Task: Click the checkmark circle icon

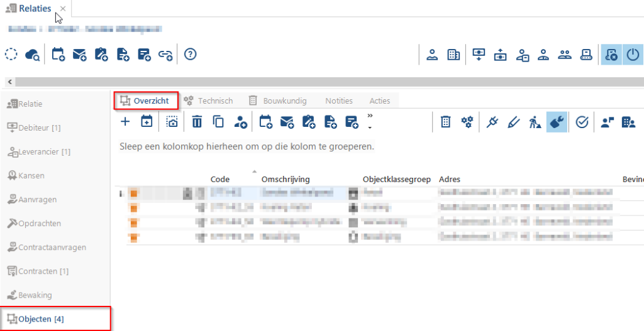Action: coord(582,122)
